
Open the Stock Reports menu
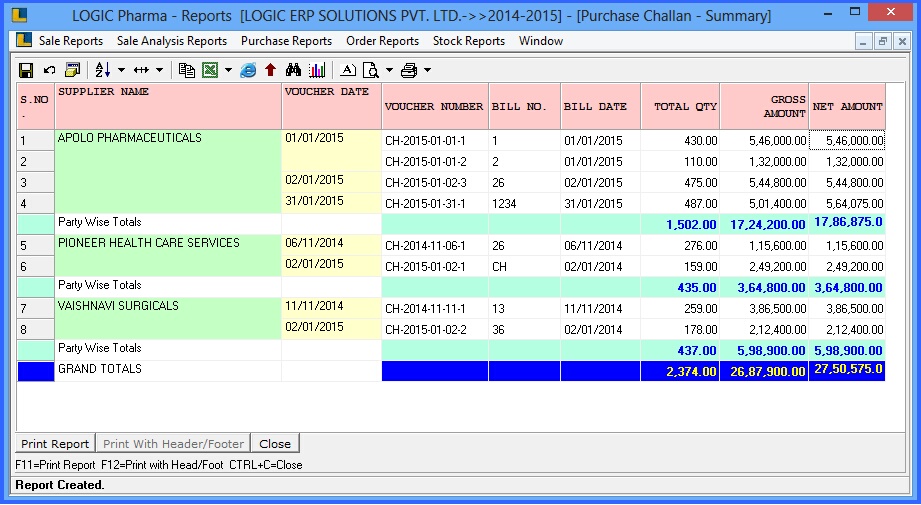tap(469, 41)
